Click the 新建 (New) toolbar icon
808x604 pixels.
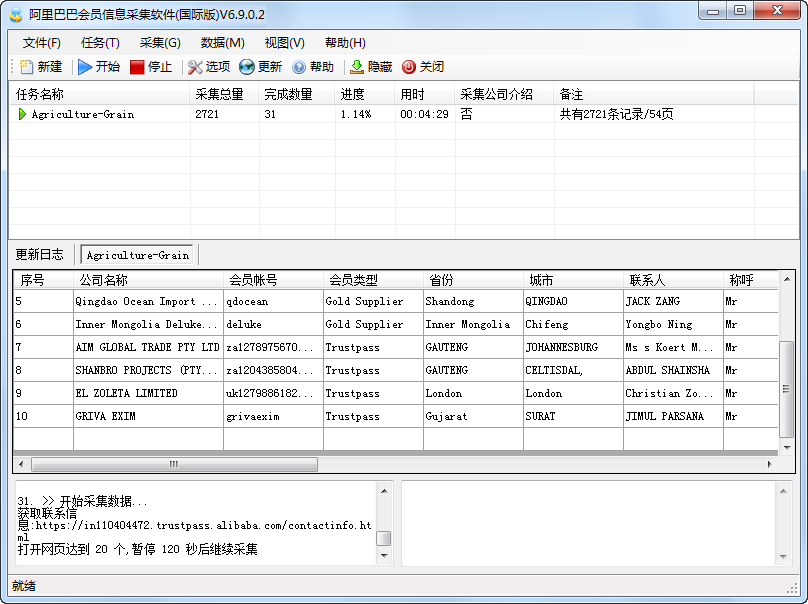[x=26, y=67]
